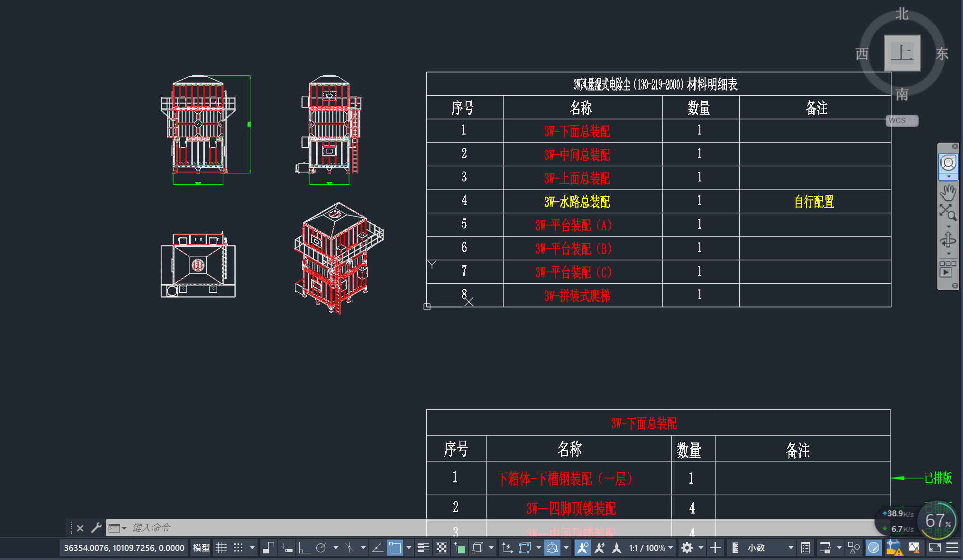Open command line customize wrench
Viewport: 963px width, 560px height.
pyautogui.click(x=96, y=527)
